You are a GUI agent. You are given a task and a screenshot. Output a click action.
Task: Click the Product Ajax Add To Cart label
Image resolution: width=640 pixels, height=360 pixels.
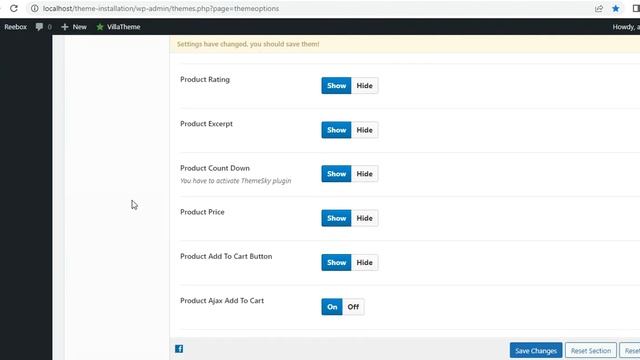[x=222, y=301]
